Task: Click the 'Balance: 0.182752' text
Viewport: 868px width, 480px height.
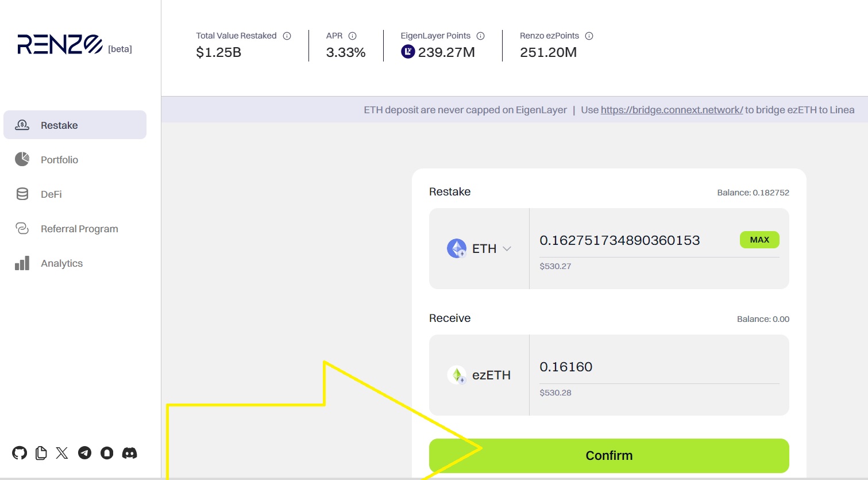Action: [x=753, y=193]
